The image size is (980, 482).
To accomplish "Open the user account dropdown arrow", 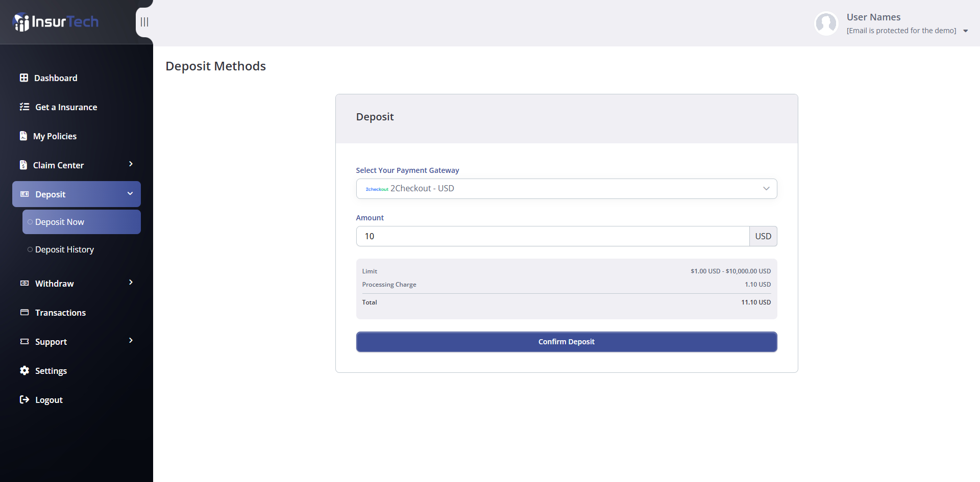I will click(965, 31).
